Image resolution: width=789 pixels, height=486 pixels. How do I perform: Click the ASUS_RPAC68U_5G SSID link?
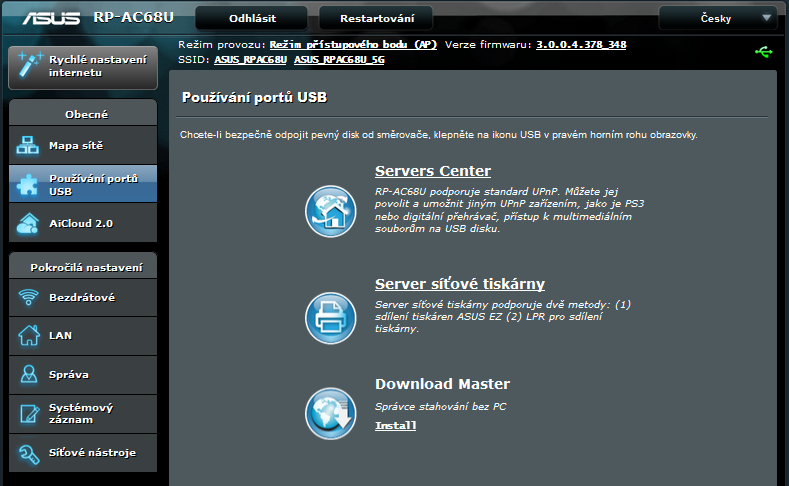pos(339,59)
